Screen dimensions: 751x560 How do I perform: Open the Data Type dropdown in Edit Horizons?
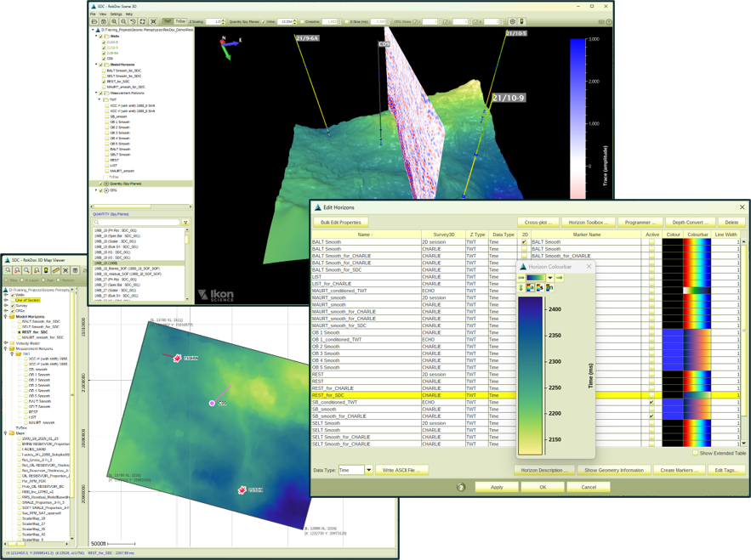(369, 470)
